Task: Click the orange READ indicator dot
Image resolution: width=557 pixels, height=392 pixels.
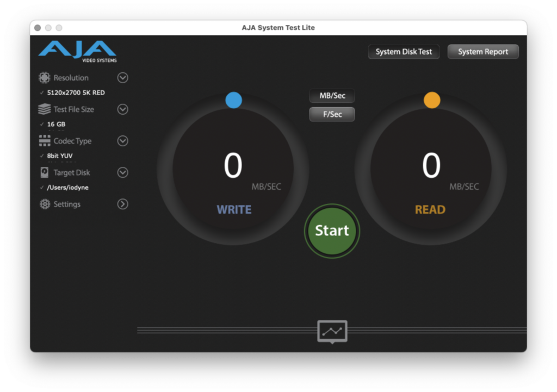Action: click(431, 99)
